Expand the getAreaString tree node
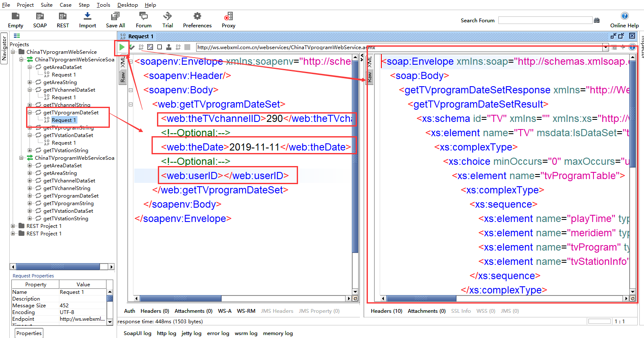The width and height of the screenshot is (644, 338). point(30,82)
